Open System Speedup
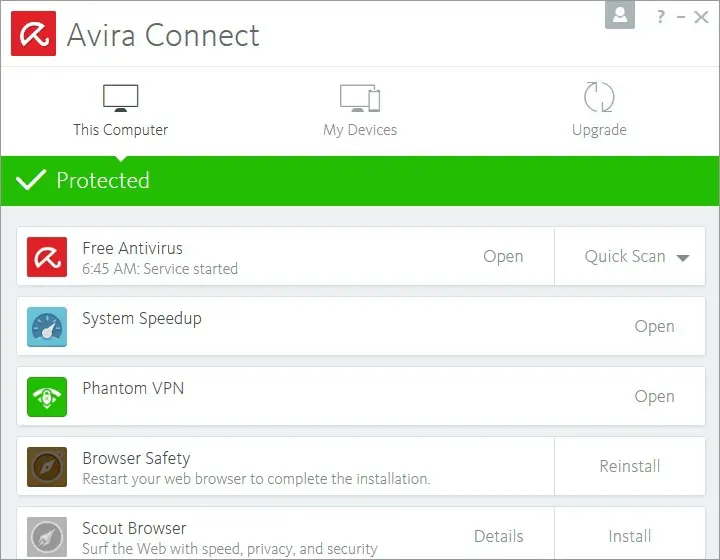 [x=654, y=327]
